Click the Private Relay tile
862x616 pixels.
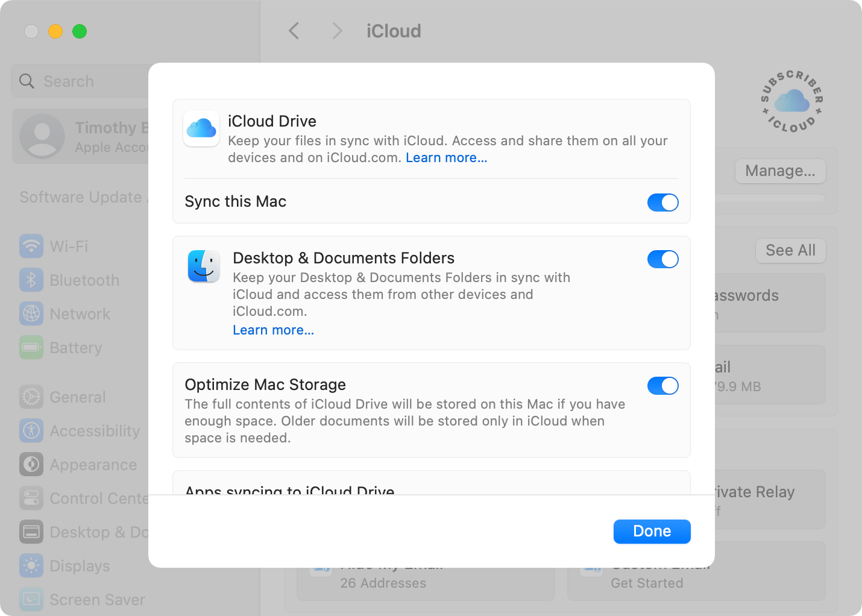click(x=770, y=500)
